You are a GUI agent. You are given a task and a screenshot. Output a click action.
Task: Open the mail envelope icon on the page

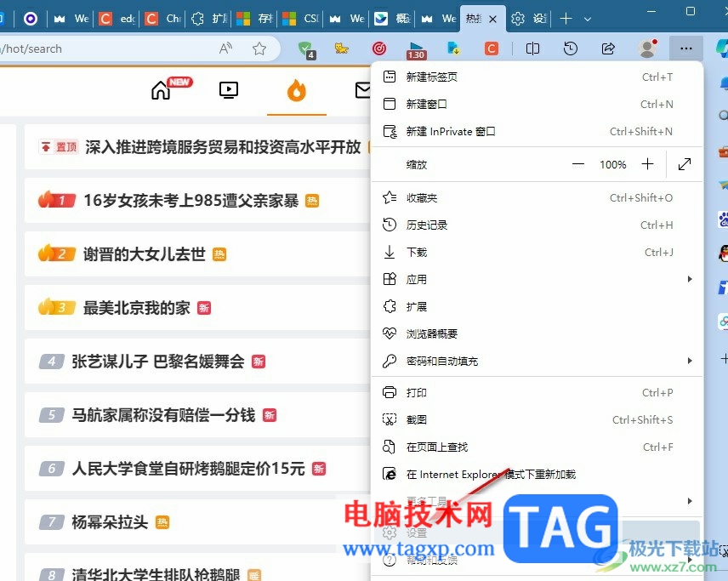(363, 88)
